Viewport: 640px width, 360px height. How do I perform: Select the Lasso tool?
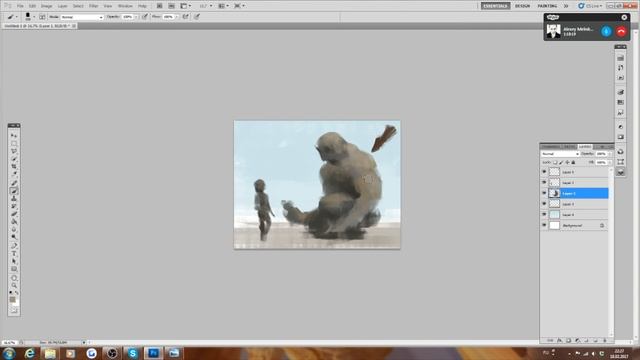[x=14, y=151]
